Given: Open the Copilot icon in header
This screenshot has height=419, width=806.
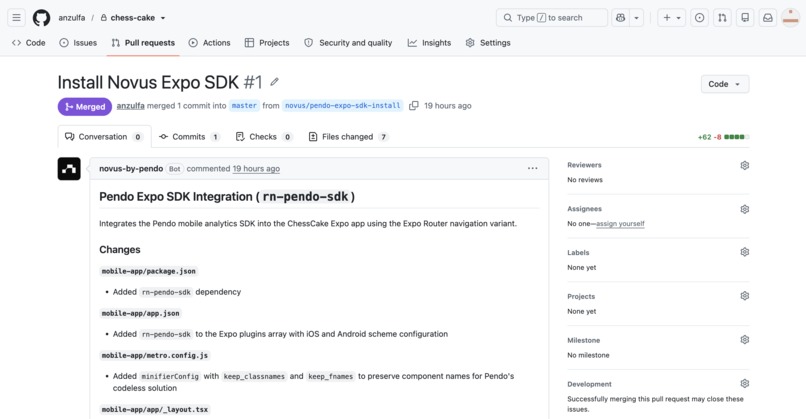Looking at the screenshot, I should [x=620, y=17].
